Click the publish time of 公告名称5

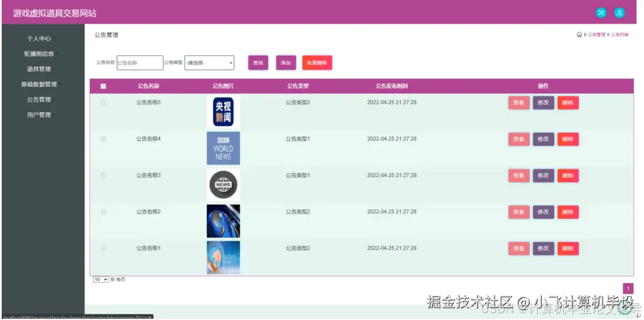click(391, 102)
